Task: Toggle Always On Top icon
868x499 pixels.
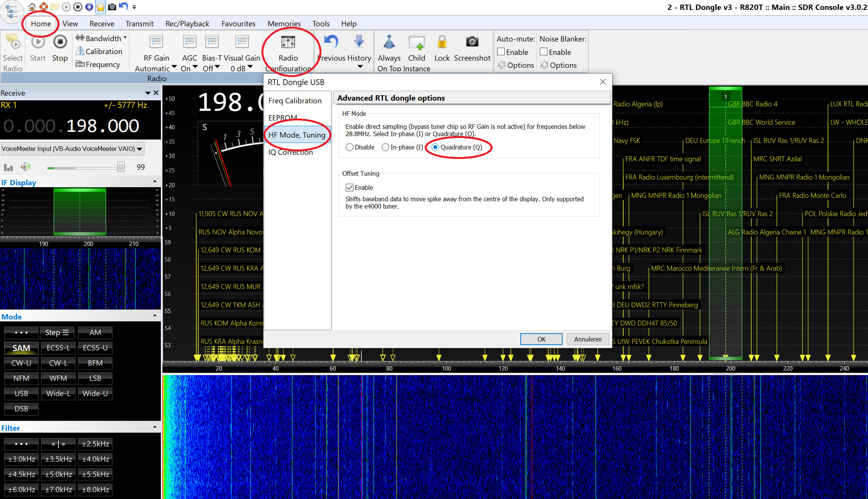Action: pos(389,42)
